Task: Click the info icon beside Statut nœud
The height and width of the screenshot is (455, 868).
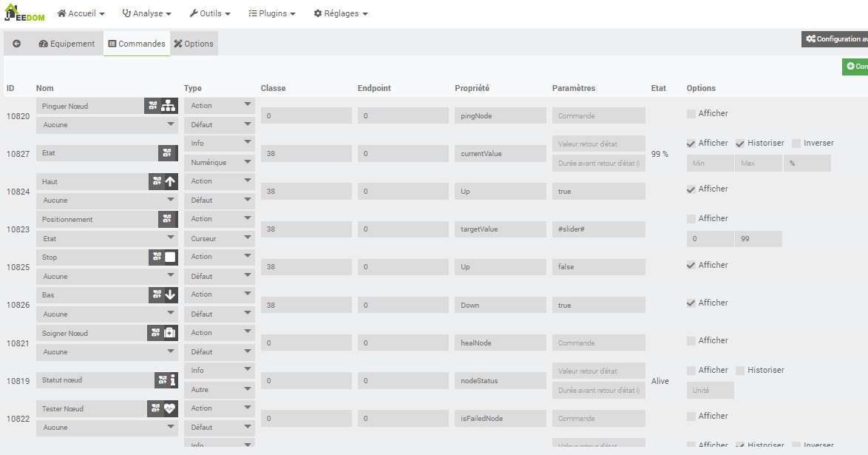Action: click(172, 380)
